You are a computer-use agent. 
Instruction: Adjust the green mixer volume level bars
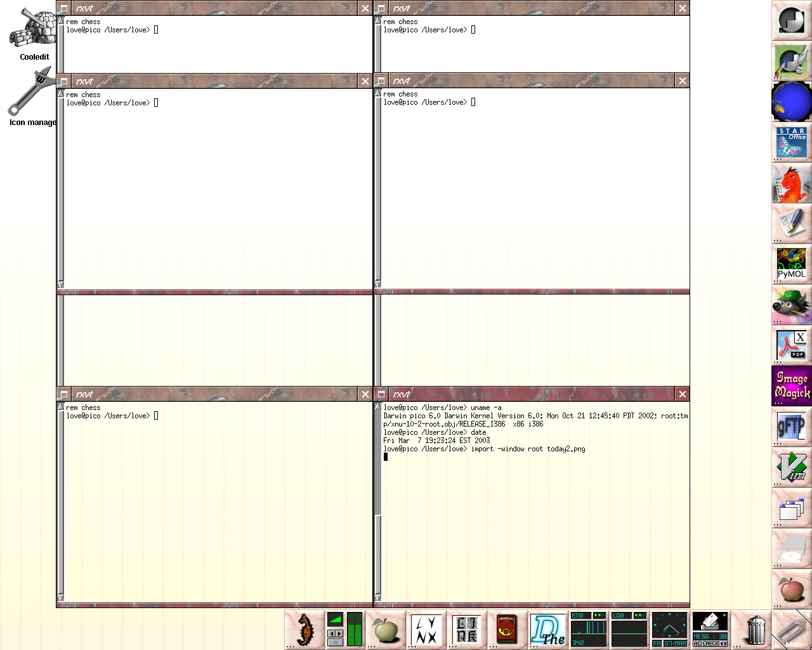pos(355,630)
